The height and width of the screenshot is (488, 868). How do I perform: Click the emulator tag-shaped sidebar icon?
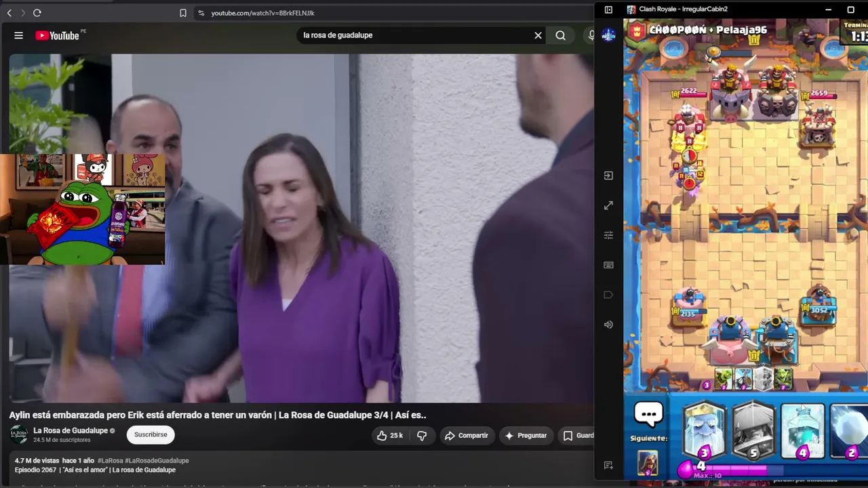pos(608,295)
